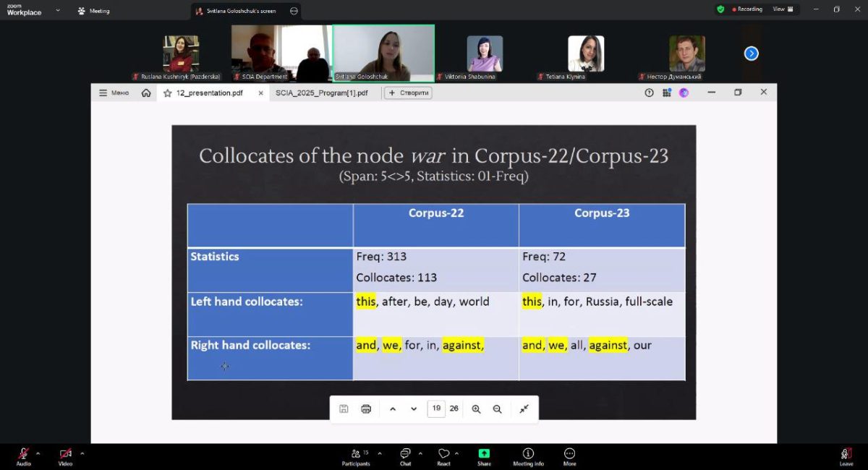Click the page number field showing 19

pos(436,409)
